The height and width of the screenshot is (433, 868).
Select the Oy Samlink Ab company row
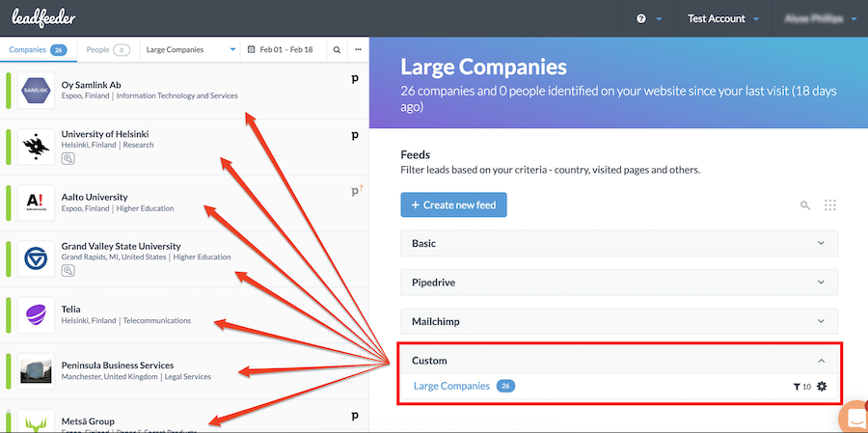click(184, 91)
